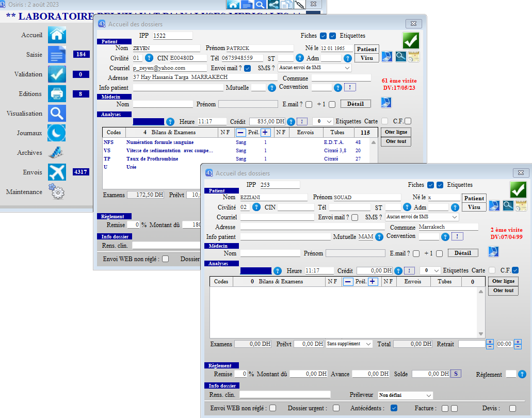Increase the Retrait value with plus stepper

[490, 342]
